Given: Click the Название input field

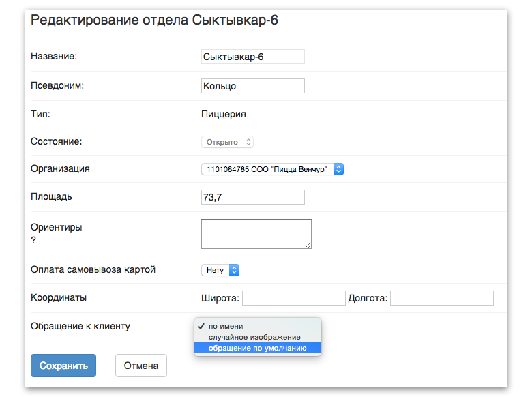Looking at the screenshot, I should click(x=253, y=57).
